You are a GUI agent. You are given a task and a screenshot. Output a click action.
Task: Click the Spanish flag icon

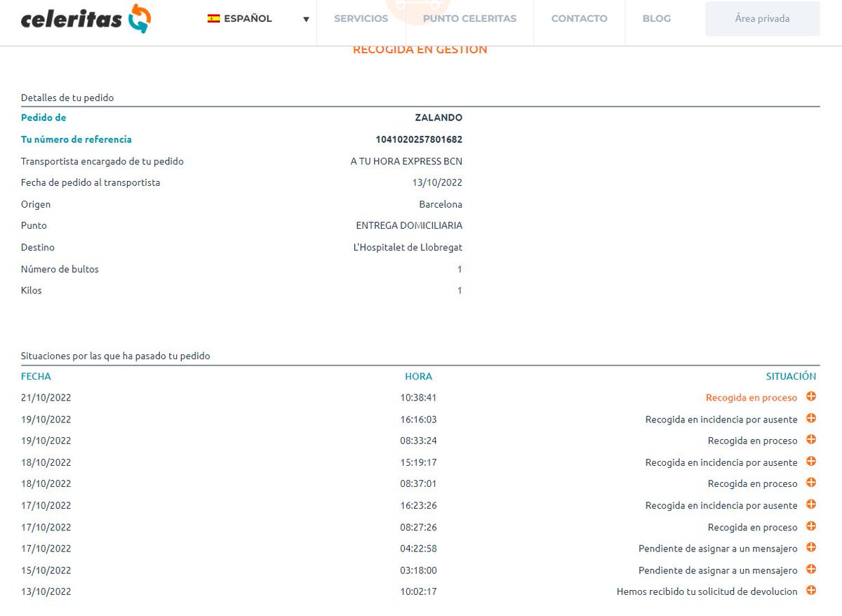click(213, 19)
